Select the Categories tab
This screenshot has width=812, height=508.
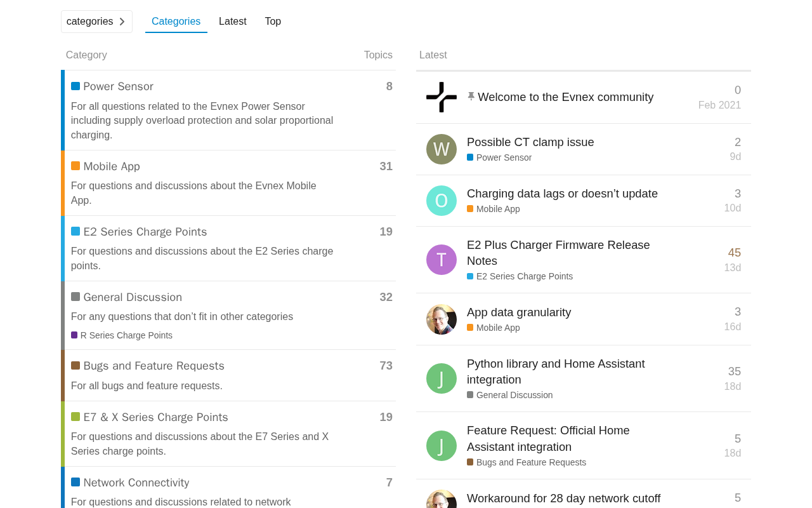(176, 22)
